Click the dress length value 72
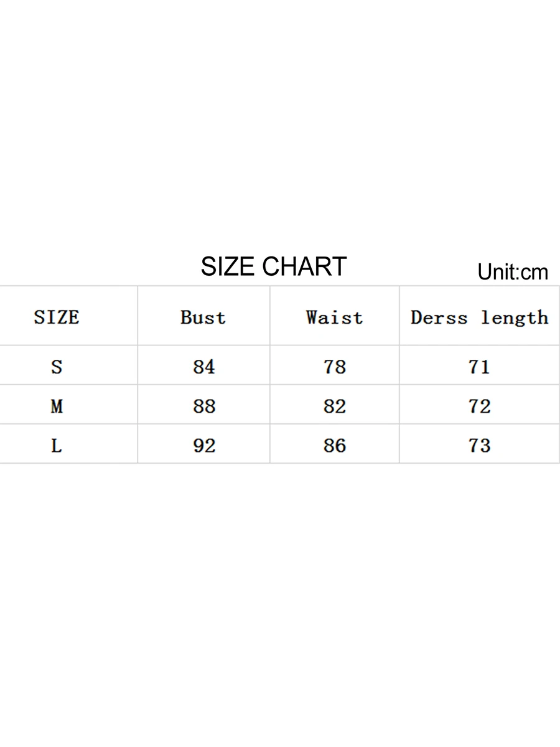The height and width of the screenshot is (747, 560). coord(479,406)
